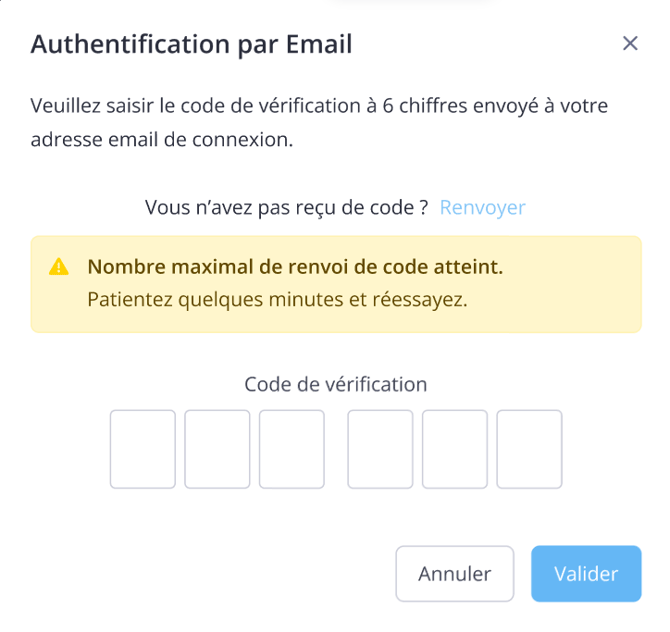
Task: Click empty area of the yellow alert banner
Action: [570, 300]
